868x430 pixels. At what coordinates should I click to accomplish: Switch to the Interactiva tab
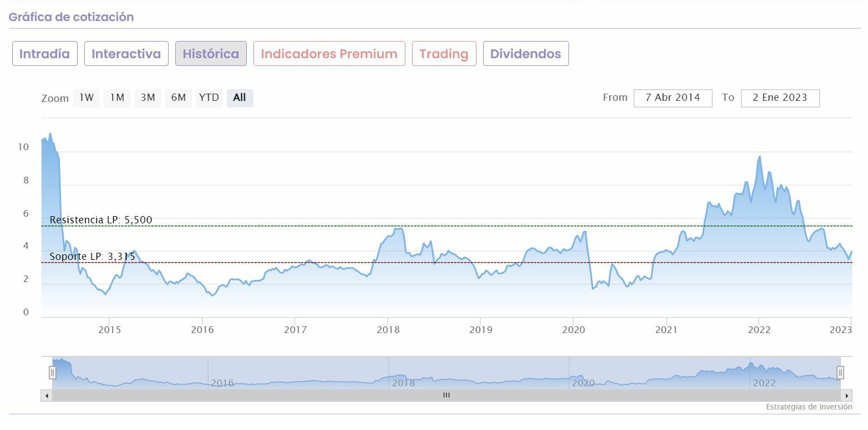click(x=126, y=54)
